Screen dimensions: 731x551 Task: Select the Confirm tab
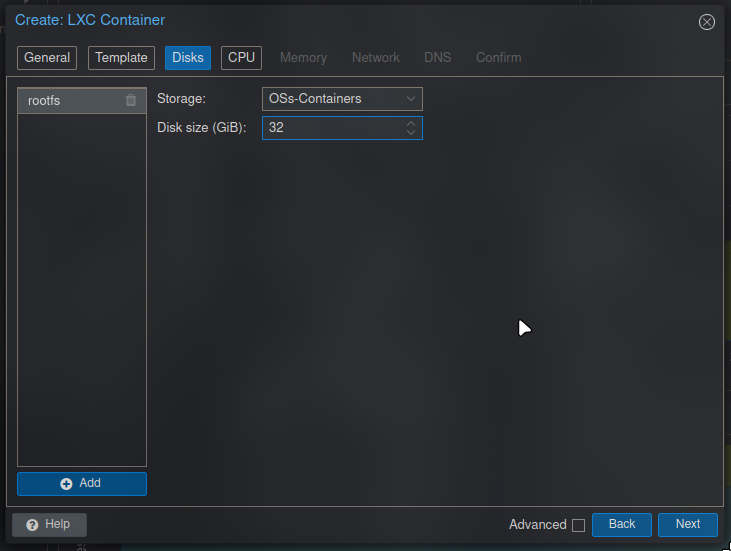coord(498,58)
